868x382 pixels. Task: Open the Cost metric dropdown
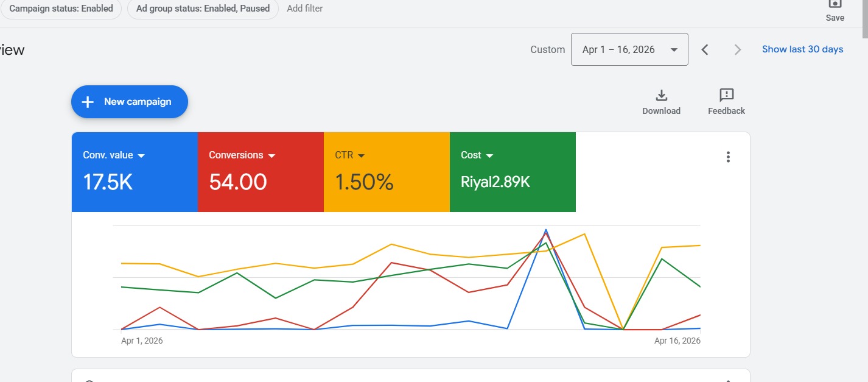[x=489, y=156]
